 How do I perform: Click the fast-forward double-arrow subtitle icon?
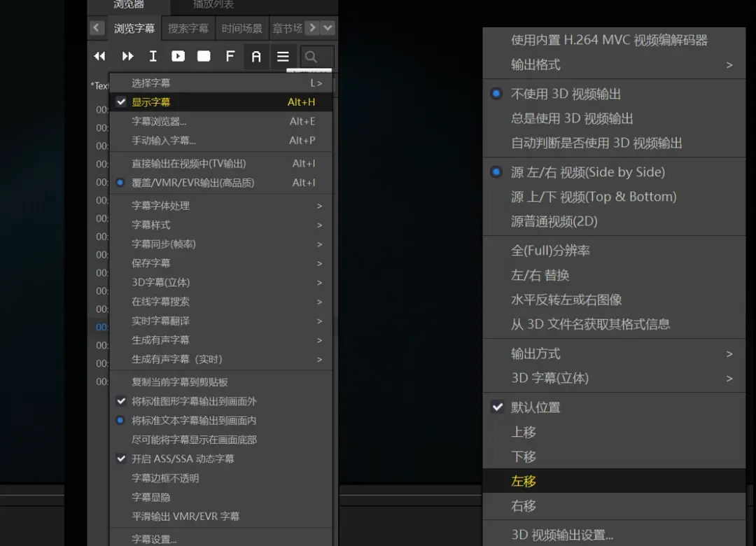(x=127, y=56)
